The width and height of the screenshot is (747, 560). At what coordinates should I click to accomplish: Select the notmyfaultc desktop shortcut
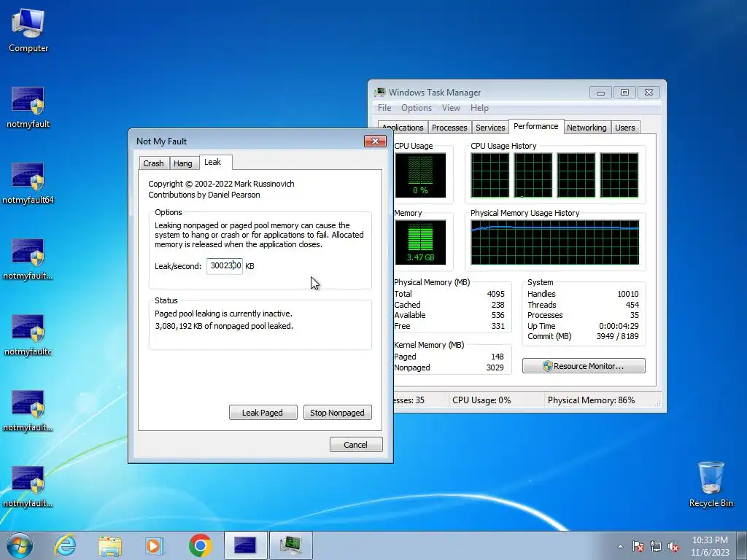[28, 335]
